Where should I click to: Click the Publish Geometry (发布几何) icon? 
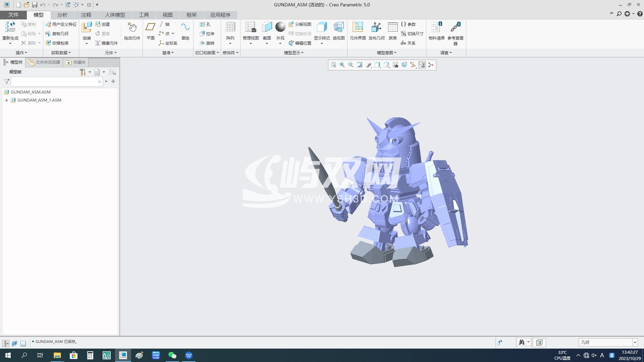click(376, 31)
